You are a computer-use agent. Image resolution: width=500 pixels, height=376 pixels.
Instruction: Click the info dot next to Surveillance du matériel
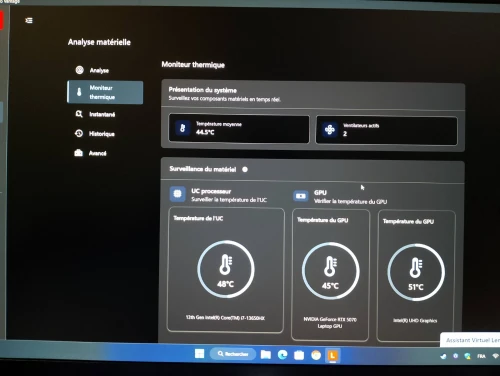pyautogui.click(x=245, y=169)
